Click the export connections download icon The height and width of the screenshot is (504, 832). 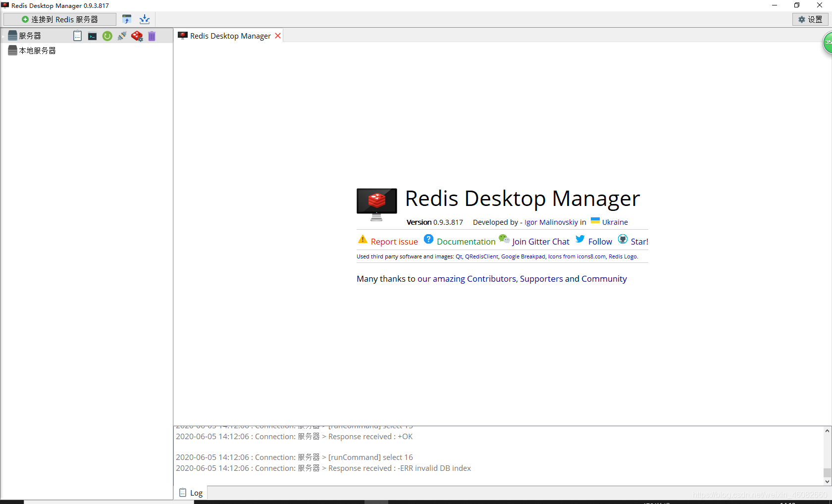pos(145,19)
